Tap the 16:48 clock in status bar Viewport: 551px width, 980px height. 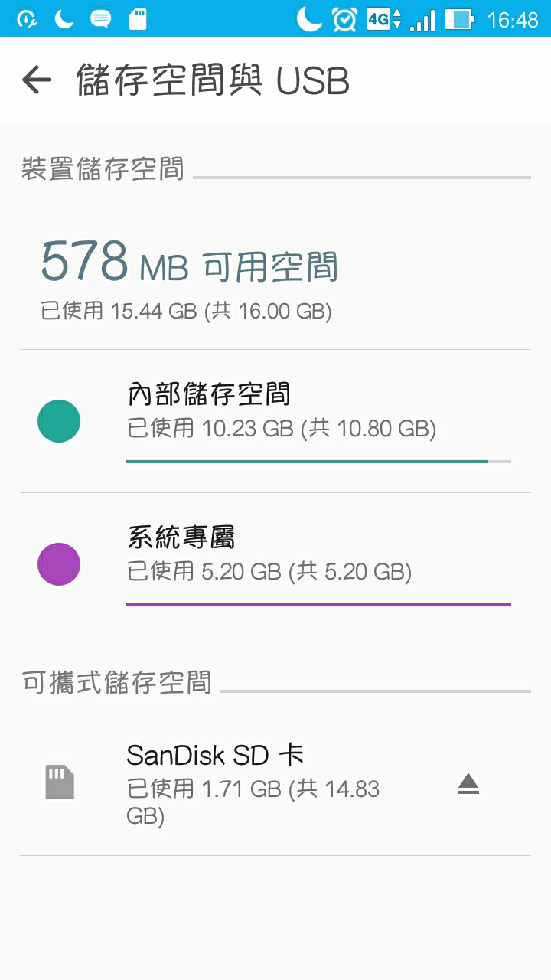point(513,19)
